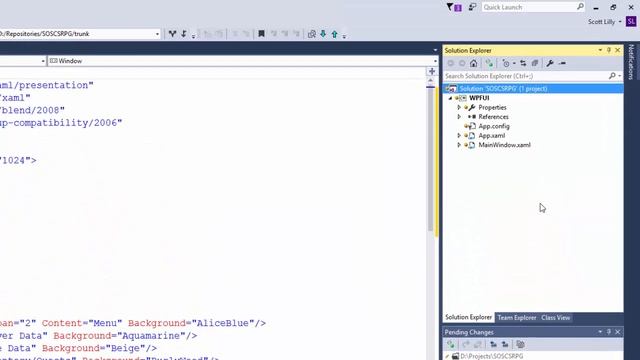Select MainWindow.xaml in Solution Explorer

pyautogui.click(x=504, y=145)
